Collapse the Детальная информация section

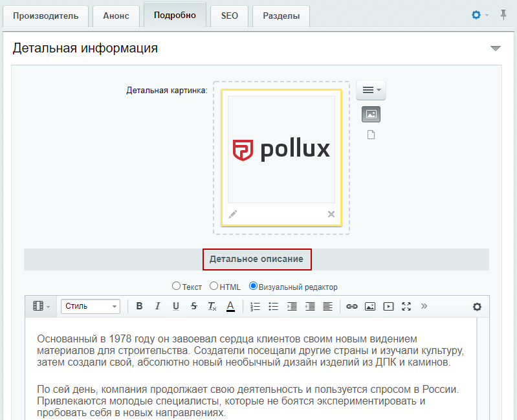pyautogui.click(x=495, y=49)
